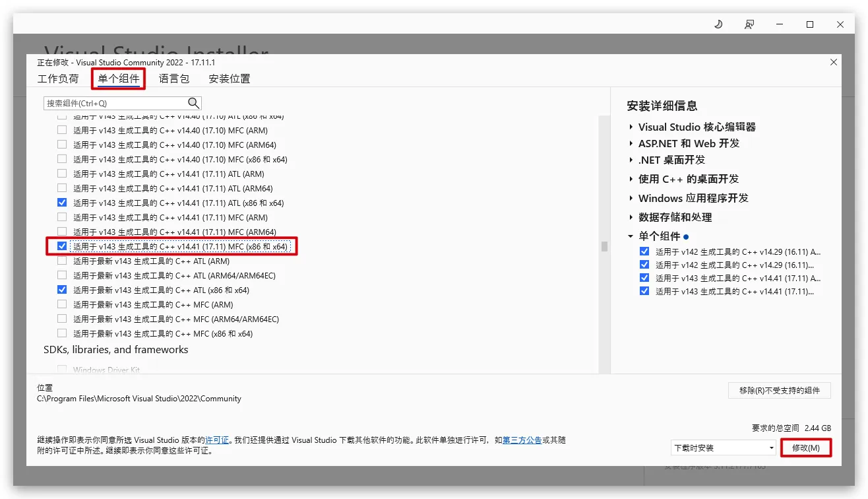868x499 pixels.
Task: Open the 许可证 link
Action: click(x=217, y=440)
